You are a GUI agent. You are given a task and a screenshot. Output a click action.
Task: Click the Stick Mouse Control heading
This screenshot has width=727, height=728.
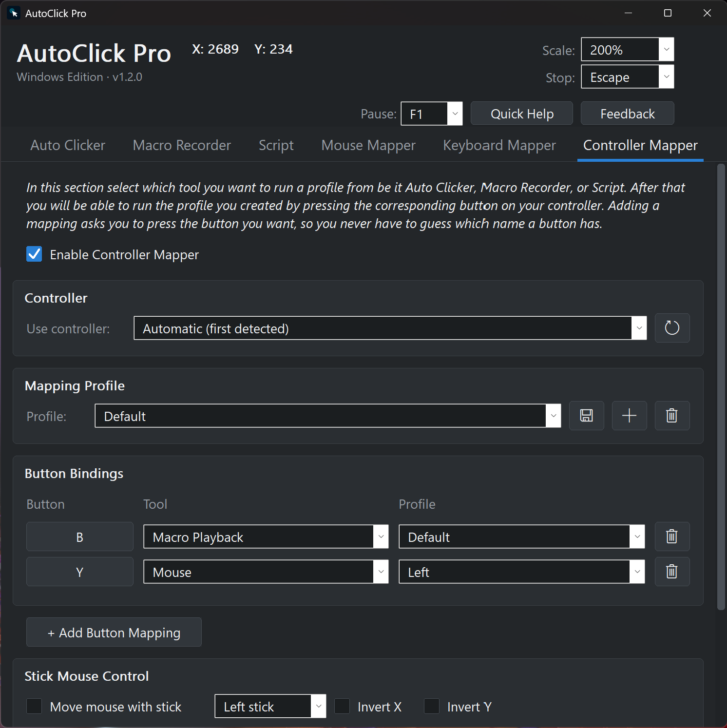[87, 676]
